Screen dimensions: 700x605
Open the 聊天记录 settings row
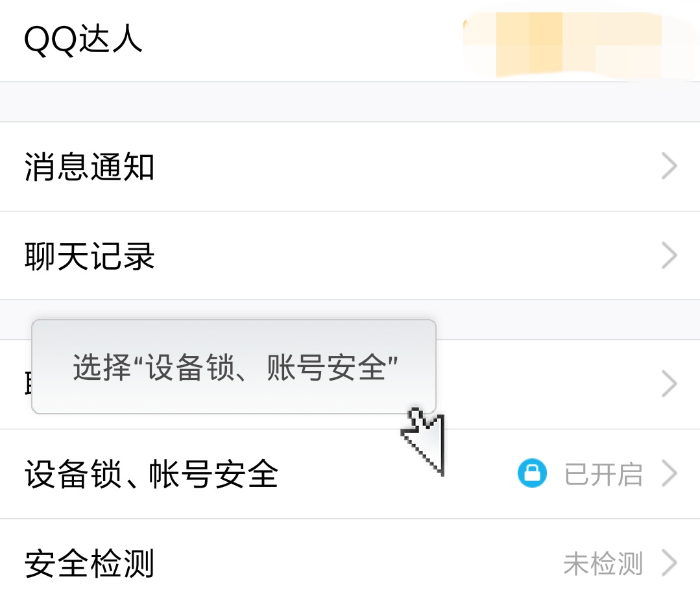click(350, 255)
